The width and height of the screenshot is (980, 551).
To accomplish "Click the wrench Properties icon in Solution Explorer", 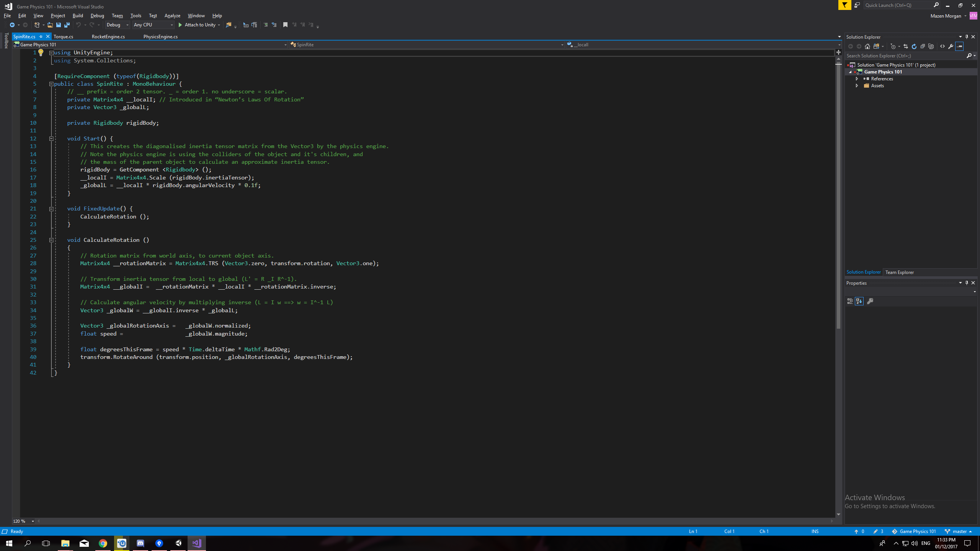I will click(951, 46).
